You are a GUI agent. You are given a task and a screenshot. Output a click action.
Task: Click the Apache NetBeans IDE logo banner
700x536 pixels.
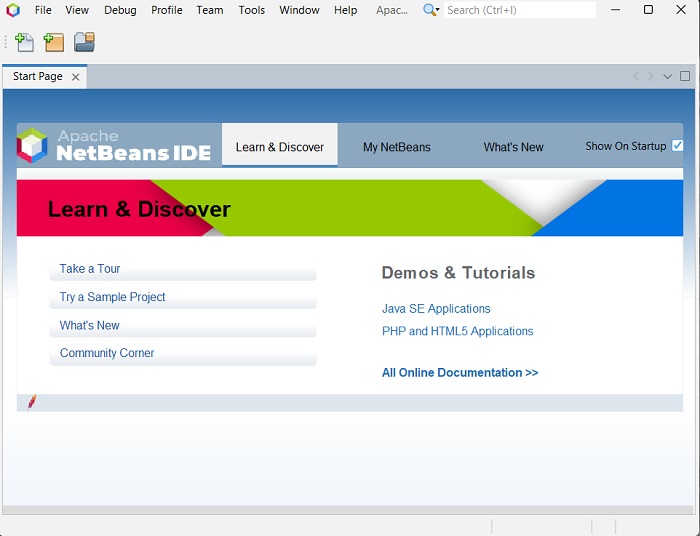click(x=114, y=145)
